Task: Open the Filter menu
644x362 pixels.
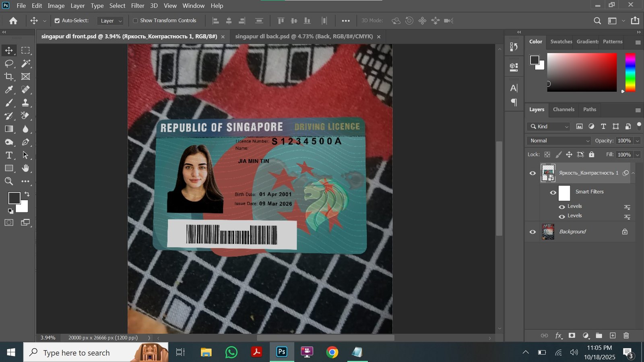Action: coord(137,6)
